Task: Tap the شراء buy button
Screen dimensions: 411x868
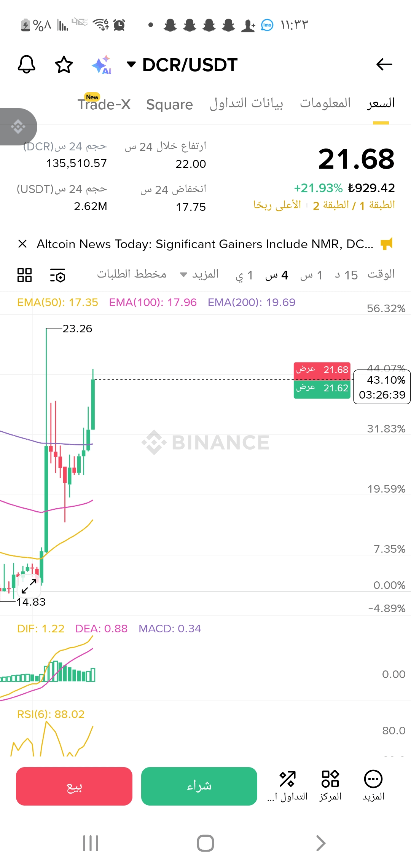Action: click(199, 786)
